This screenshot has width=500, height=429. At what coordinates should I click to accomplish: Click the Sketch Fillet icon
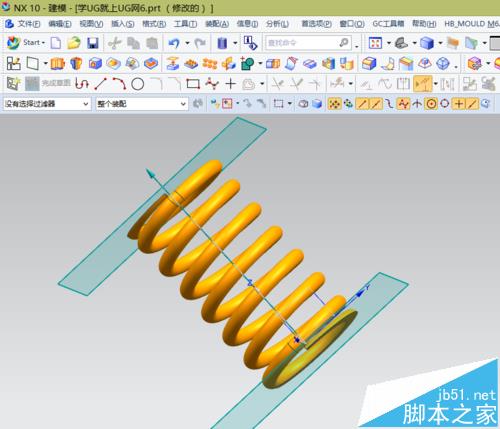pyautogui.click(x=156, y=84)
